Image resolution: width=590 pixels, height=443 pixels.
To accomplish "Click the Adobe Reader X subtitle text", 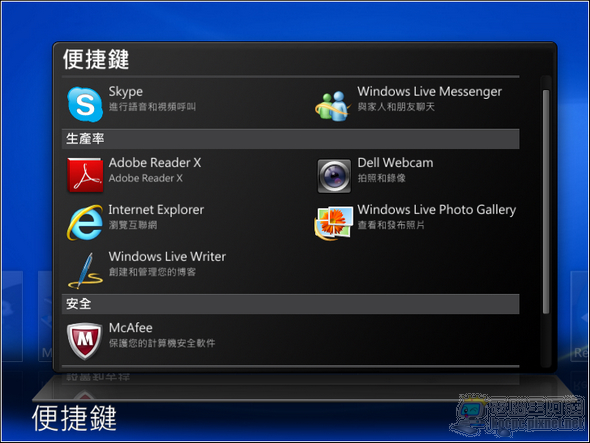I will pos(146,178).
